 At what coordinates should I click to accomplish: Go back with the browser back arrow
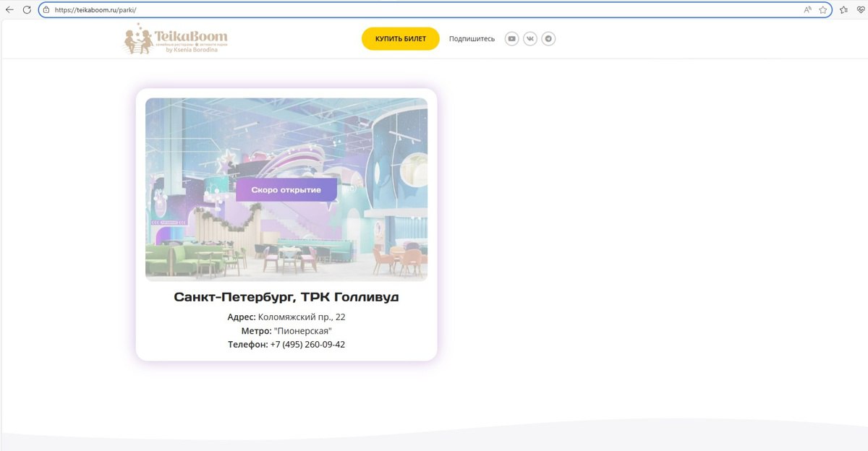click(x=9, y=10)
